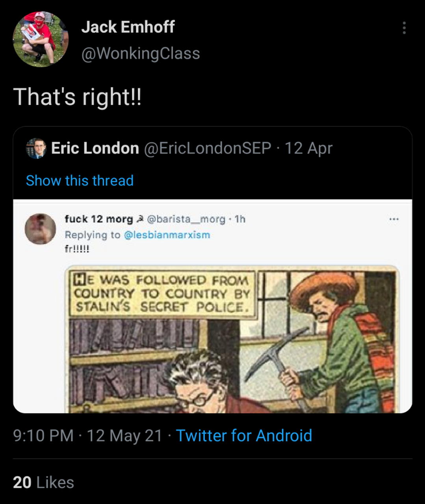Tap Eric London's small avatar

click(36, 148)
